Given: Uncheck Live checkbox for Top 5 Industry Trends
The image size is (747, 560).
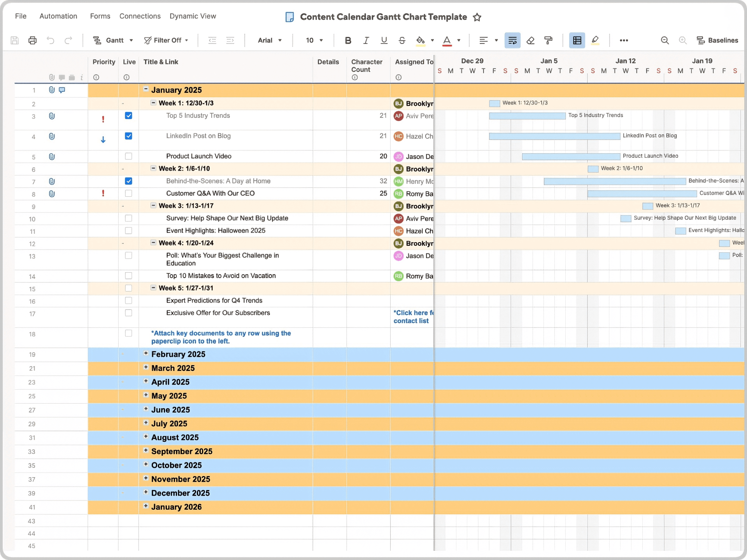Looking at the screenshot, I should click(128, 115).
